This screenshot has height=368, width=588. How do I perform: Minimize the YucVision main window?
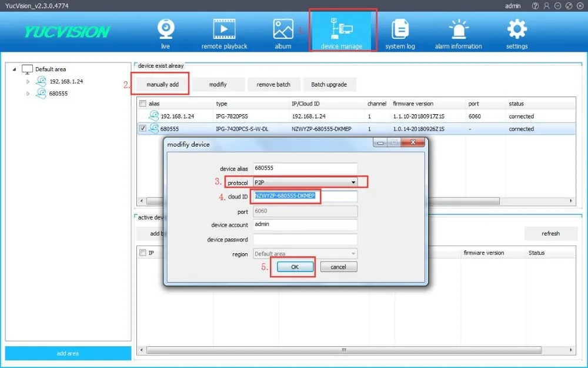[557, 6]
